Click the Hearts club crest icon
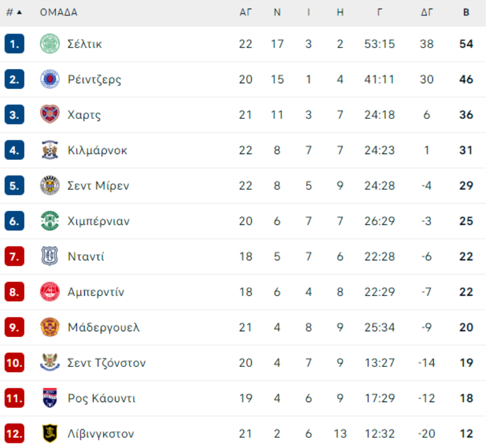This screenshot has width=486, height=448. 50,115
